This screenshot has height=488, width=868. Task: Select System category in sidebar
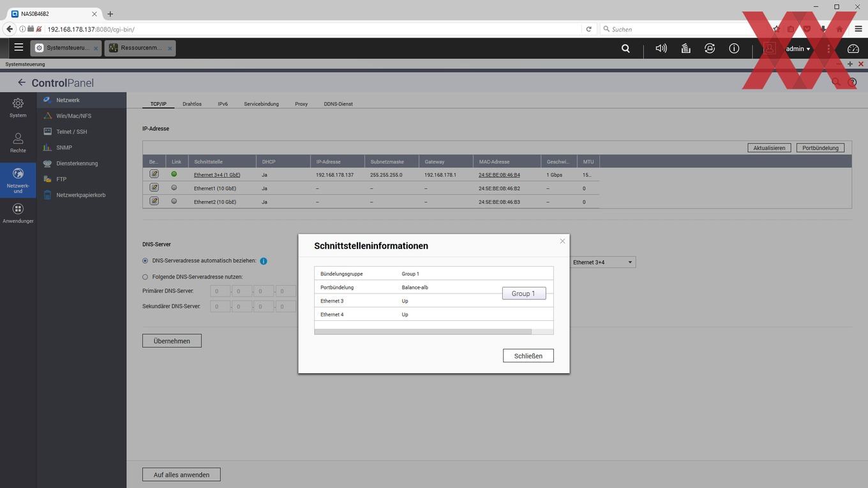coord(18,107)
